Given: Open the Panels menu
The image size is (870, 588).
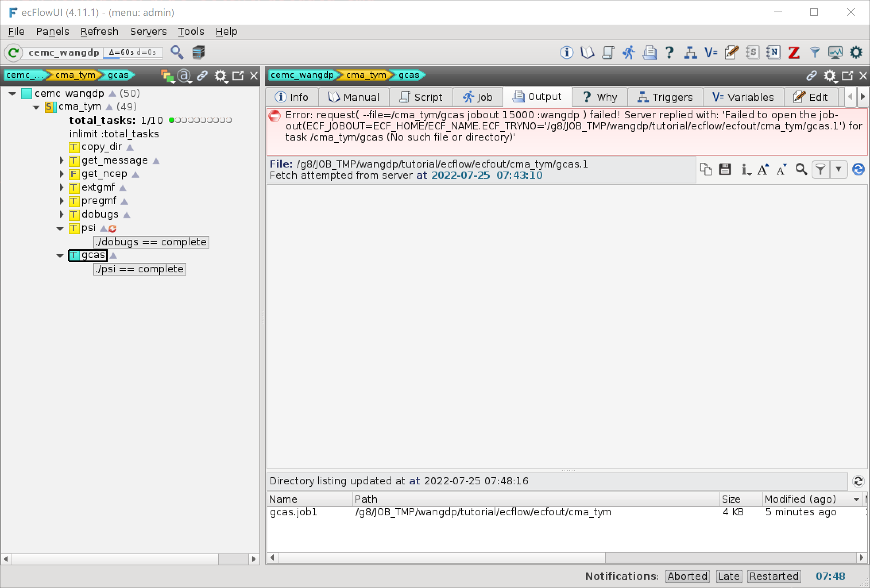Looking at the screenshot, I should pyautogui.click(x=52, y=31).
